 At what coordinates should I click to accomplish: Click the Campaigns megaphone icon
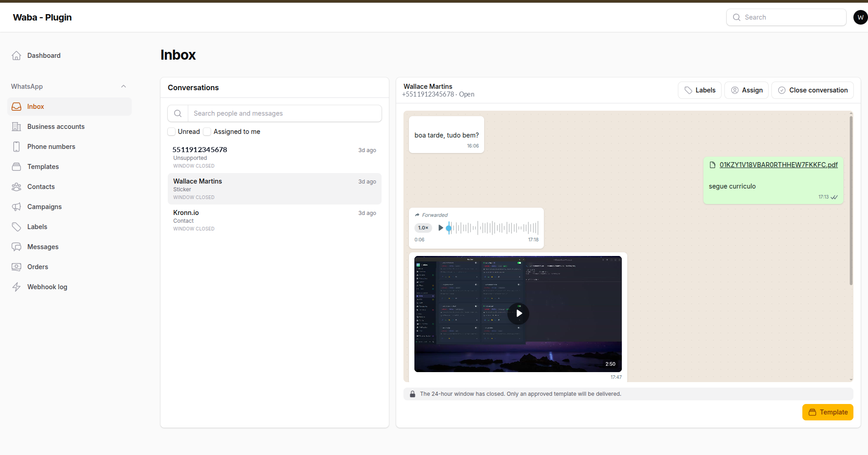16,207
